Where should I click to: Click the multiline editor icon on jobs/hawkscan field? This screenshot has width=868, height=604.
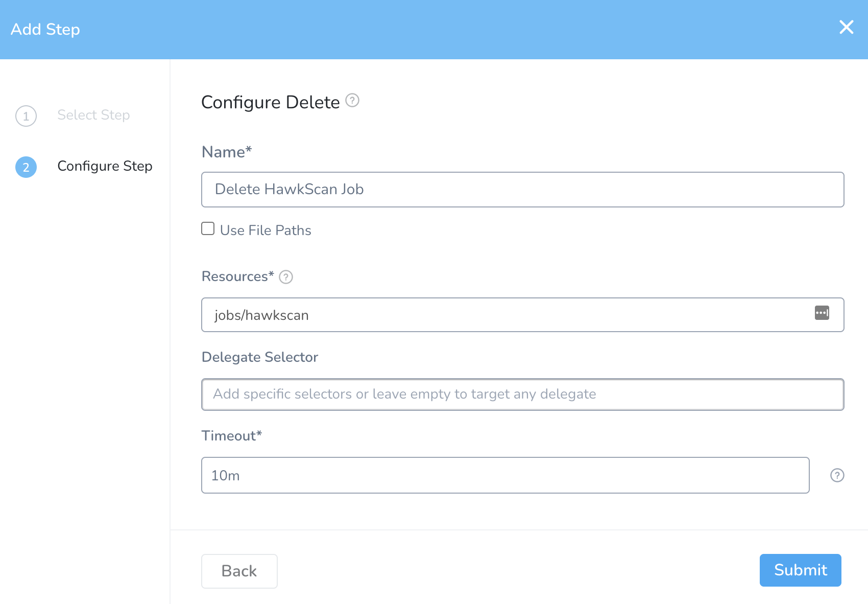tap(823, 313)
